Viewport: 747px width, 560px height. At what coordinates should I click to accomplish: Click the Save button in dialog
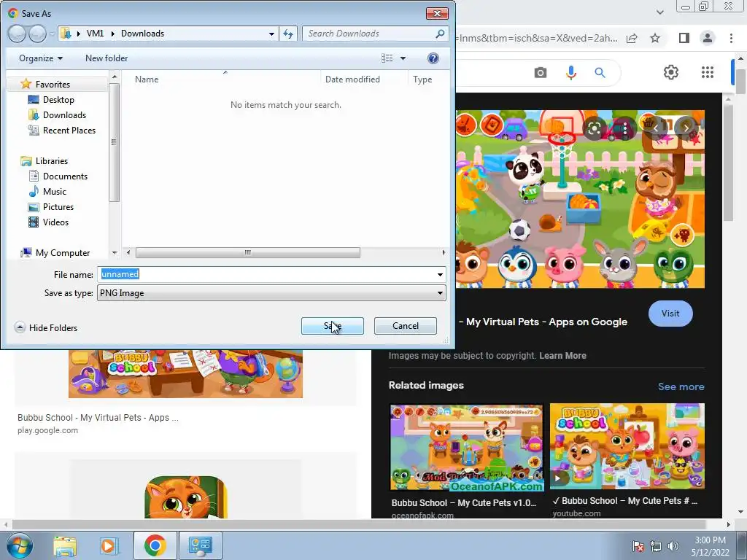(332, 326)
